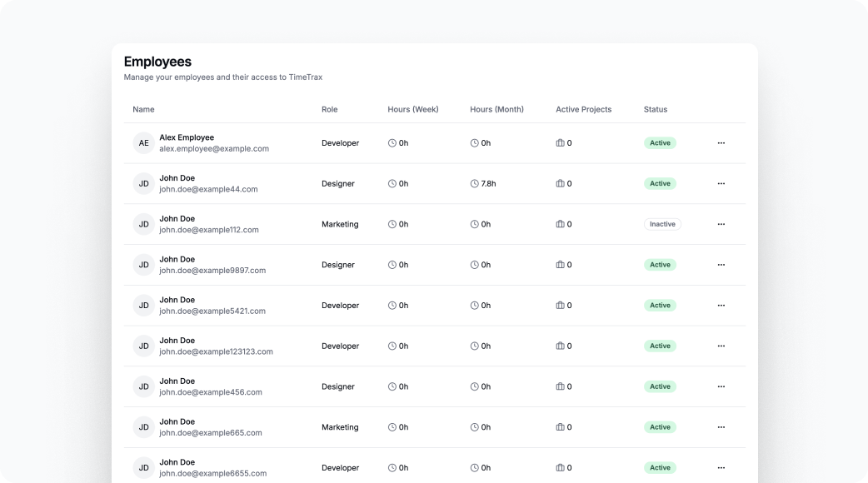Open ellipsis menu for john.doe@example123123.com
Image resolution: width=868 pixels, height=483 pixels.
721,346
